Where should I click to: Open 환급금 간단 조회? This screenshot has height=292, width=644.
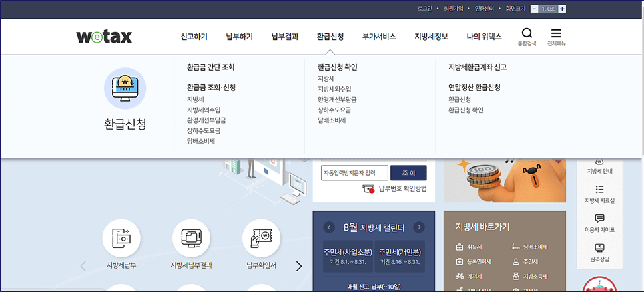tap(210, 67)
